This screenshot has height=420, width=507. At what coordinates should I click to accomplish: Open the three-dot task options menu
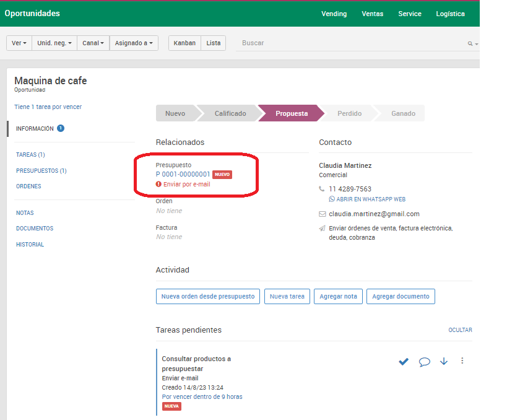coord(462,361)
